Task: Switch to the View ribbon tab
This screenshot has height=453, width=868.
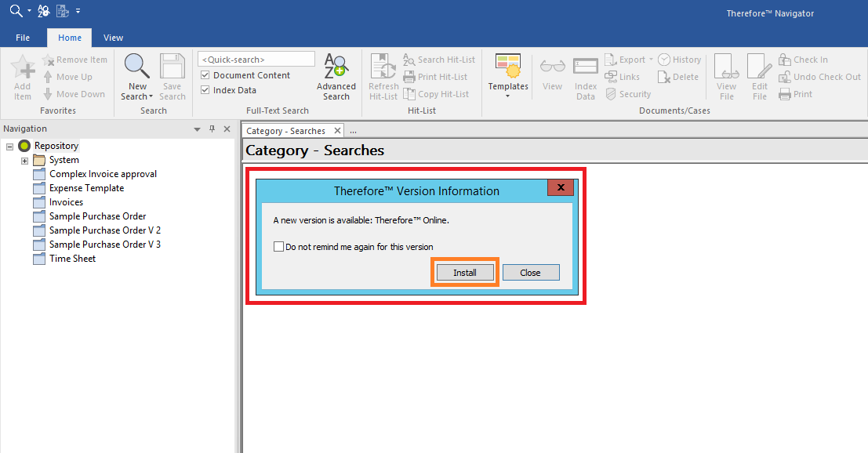Action: (x=113, y=38)
